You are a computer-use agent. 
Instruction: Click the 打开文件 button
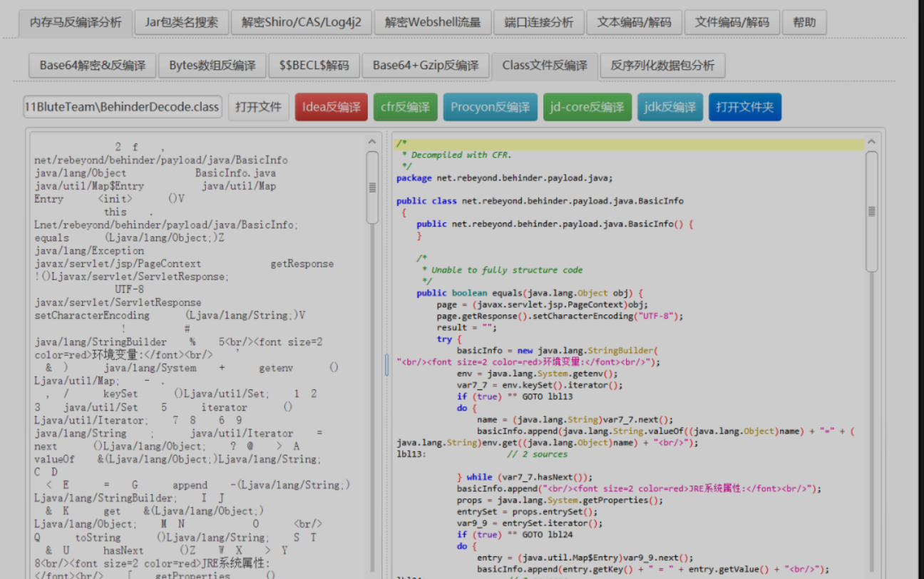[x=259, y=107]
